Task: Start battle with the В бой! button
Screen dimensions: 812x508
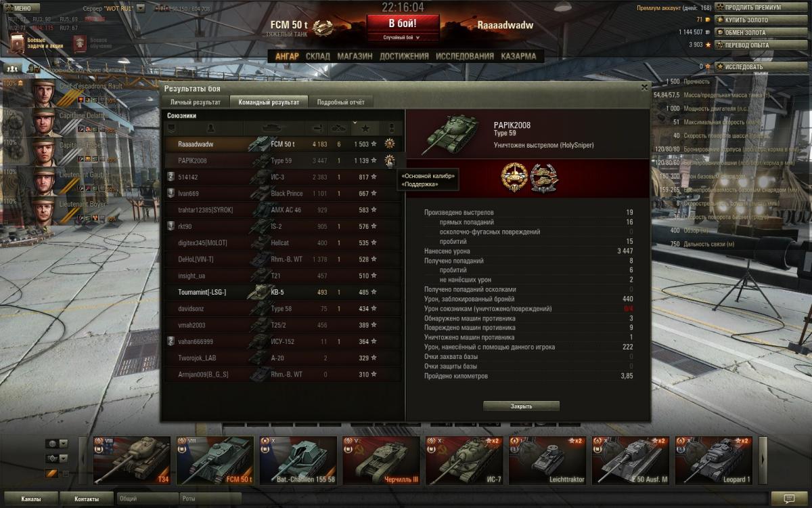Action: click(402, 23)
